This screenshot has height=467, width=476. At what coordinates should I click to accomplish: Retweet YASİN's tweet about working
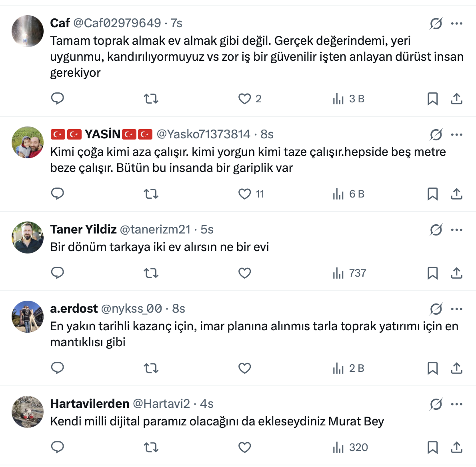click(151, 194)
